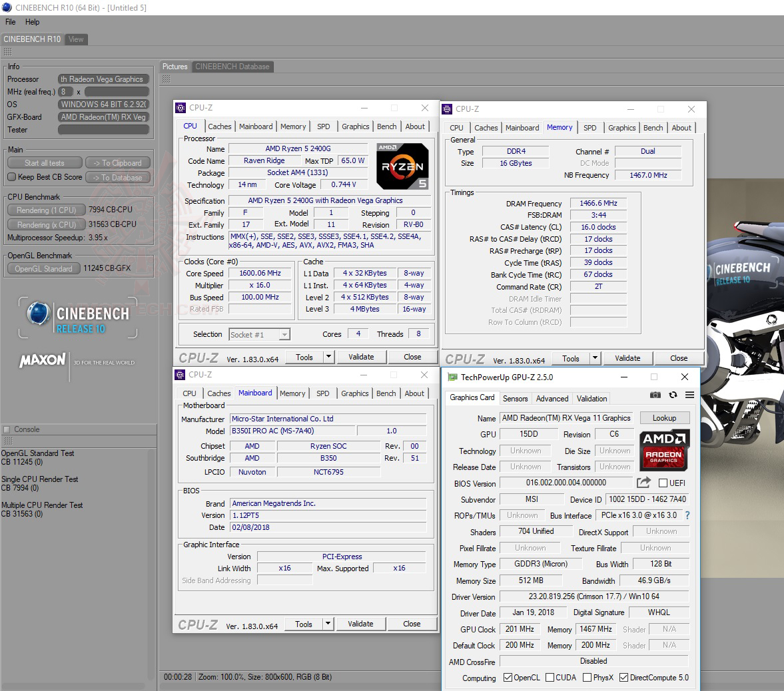784x691 pixels.
Task: Switch to CINEBENCH Database tab
Action: (x=232, y=67)
